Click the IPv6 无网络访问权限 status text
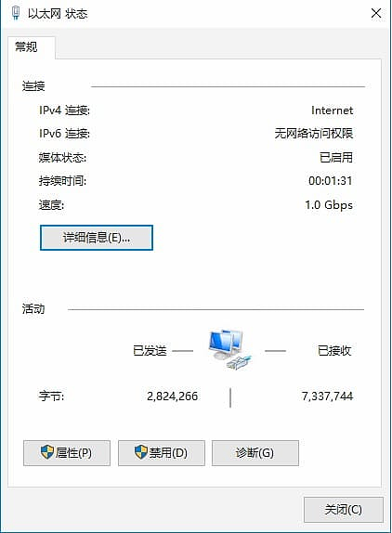392x533 pixels. click(x=314, y=134)
